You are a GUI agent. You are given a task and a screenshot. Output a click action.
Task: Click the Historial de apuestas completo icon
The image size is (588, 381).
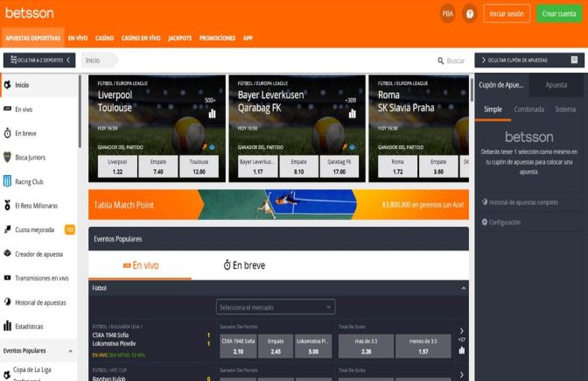click(x=485, y=202)
